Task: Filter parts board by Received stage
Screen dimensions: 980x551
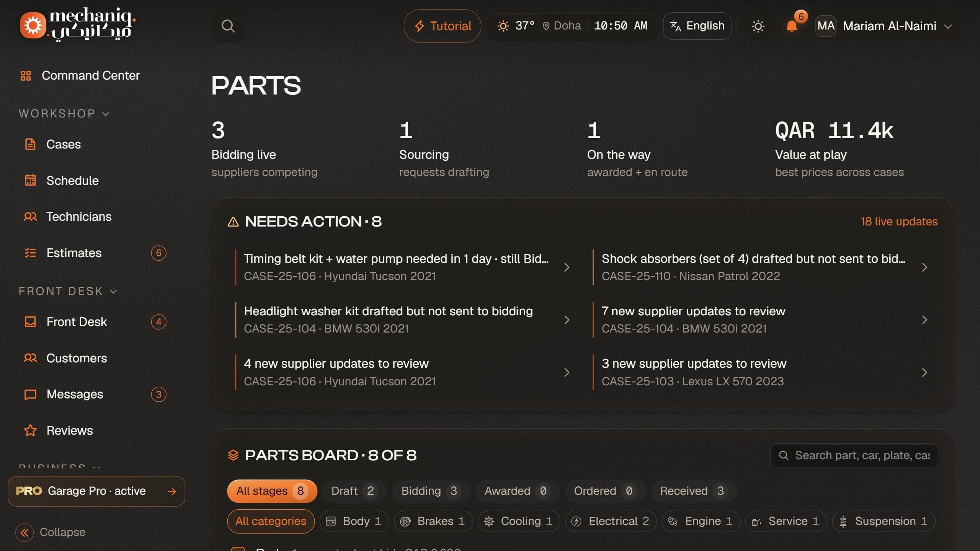Action: click(694, 491)
